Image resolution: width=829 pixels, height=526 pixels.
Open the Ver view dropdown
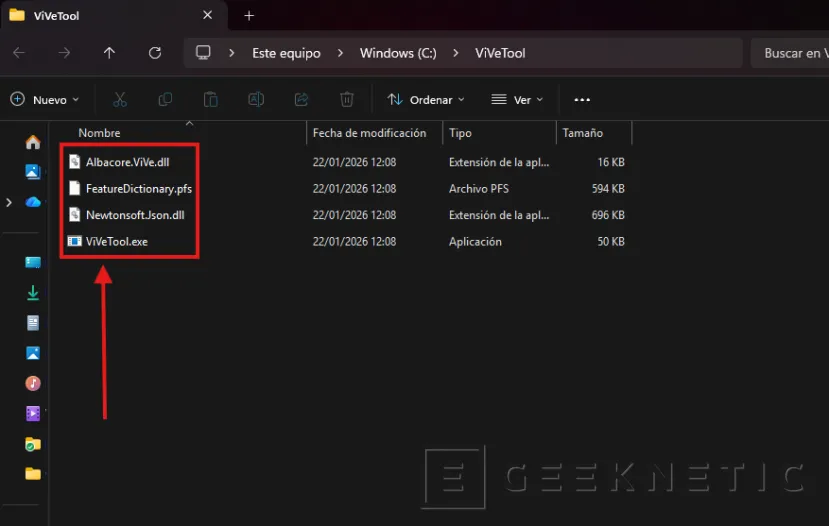[x=517, y=99]
